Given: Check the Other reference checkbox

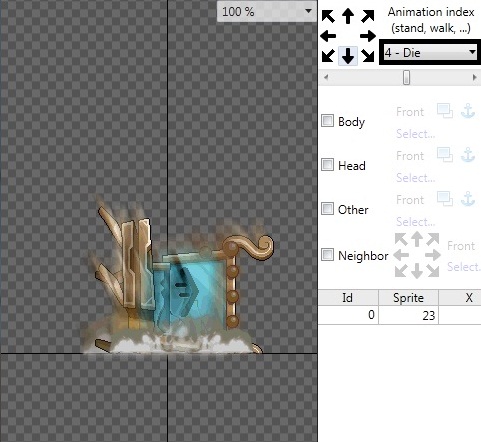Looking at the screenshot, I should point(327,209).
